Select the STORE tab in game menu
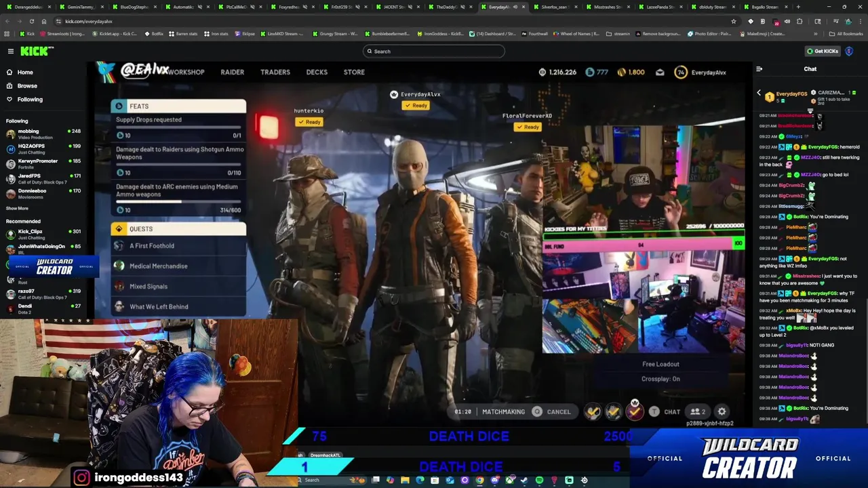The width and height of the screenshot is (868, 488). coord(354,72)
